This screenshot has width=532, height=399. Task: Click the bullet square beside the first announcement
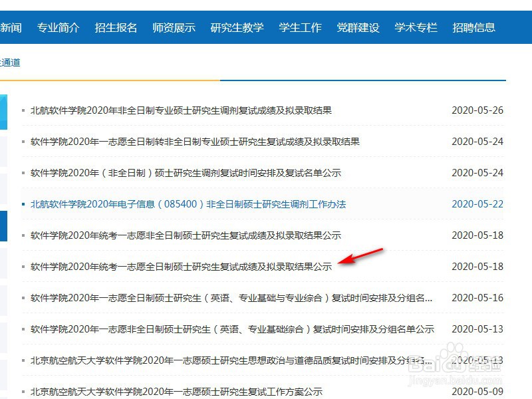[x=22, y=109]
